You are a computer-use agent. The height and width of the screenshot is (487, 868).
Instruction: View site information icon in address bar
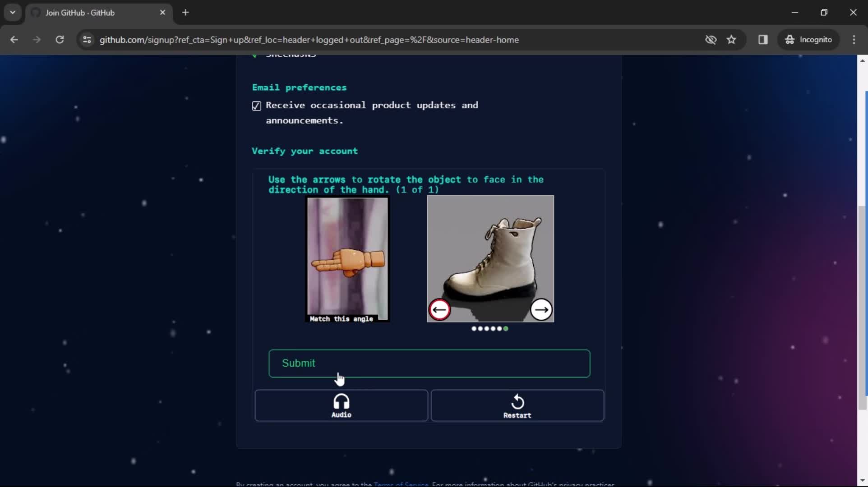pyautogui.click(x=87, y=40)
